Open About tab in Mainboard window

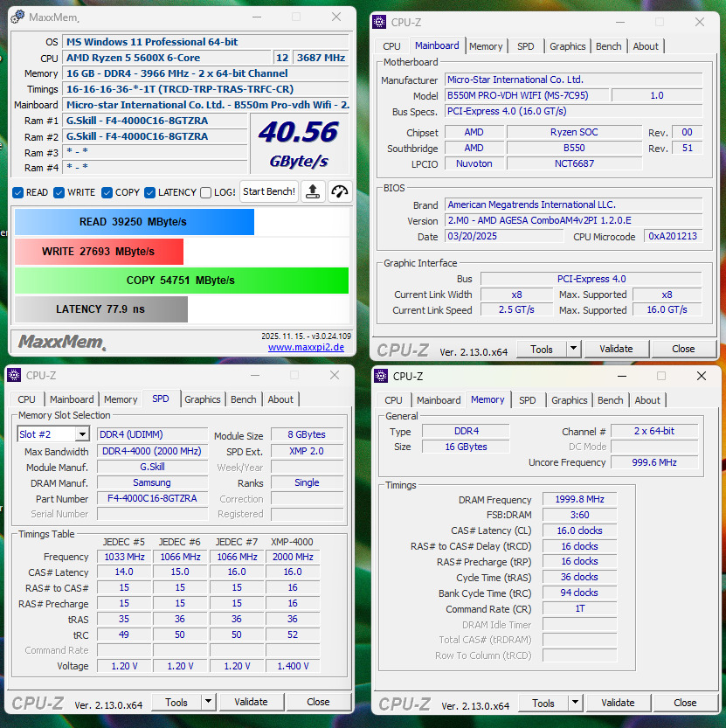tap(646, 46)
